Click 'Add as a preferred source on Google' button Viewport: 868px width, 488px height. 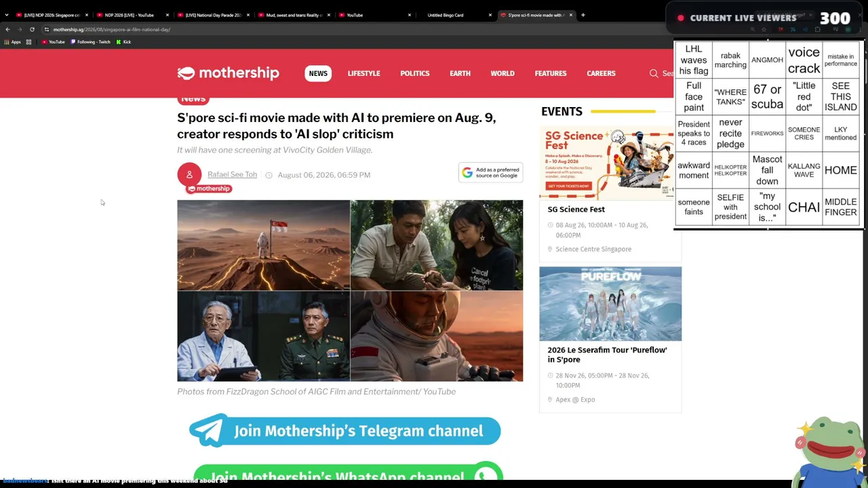[x=490, y=173]
